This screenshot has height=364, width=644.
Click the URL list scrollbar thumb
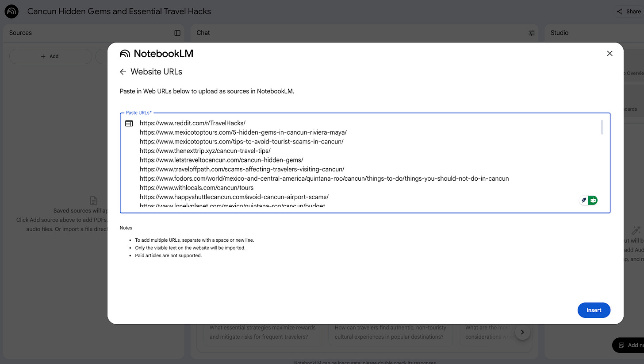(x=602, y=127)
